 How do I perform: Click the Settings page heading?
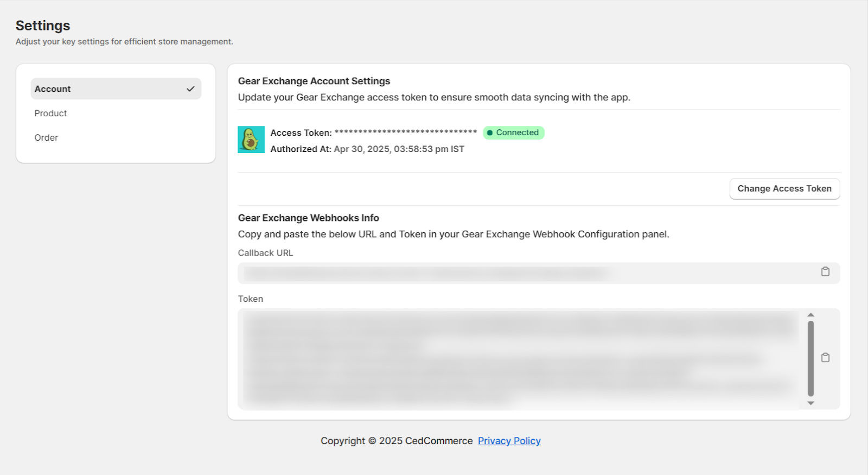coord(43,26)
